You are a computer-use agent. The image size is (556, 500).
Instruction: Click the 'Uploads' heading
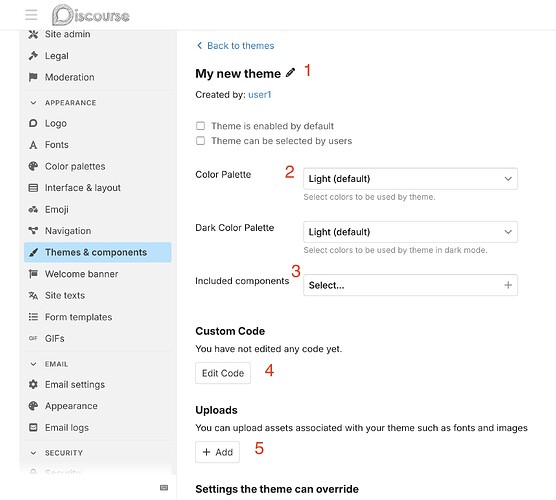(x=216, y=410)
